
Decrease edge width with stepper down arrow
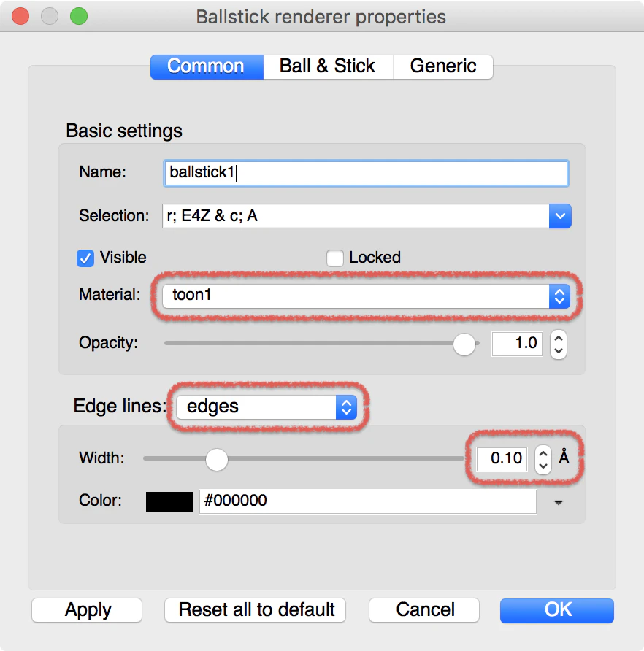tap(543, 466)
